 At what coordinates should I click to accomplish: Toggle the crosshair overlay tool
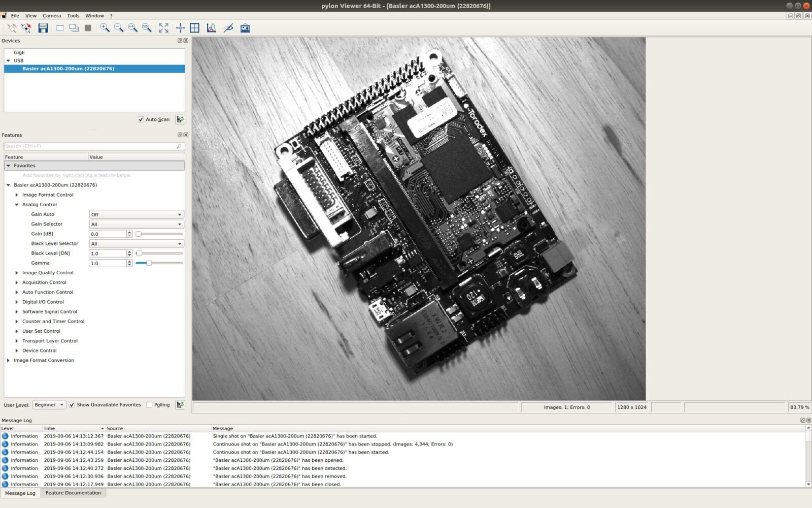(x=180, y=28)
